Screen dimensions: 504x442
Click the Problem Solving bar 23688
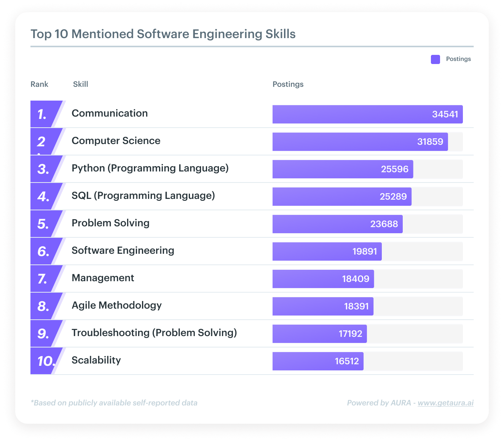coord(337,224)
